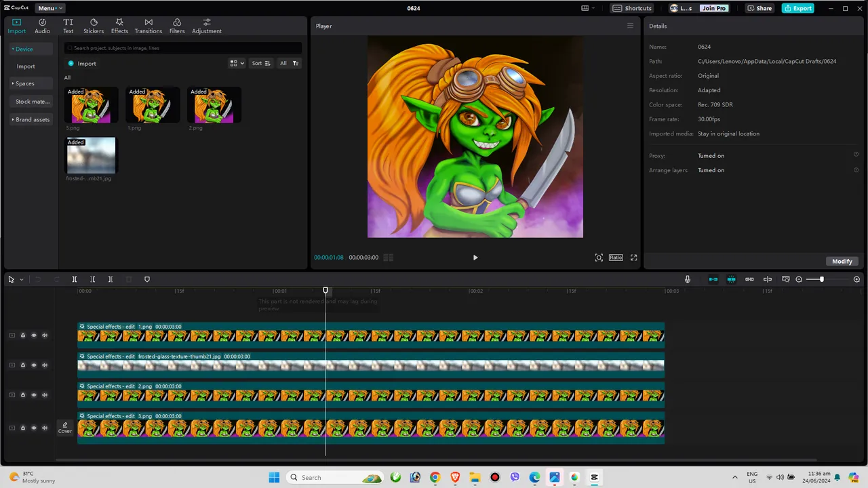Zoom out timeline with minus icon
Image resolution: width=868 pixels, height=488 pixels.
click(x=799, y=279)
